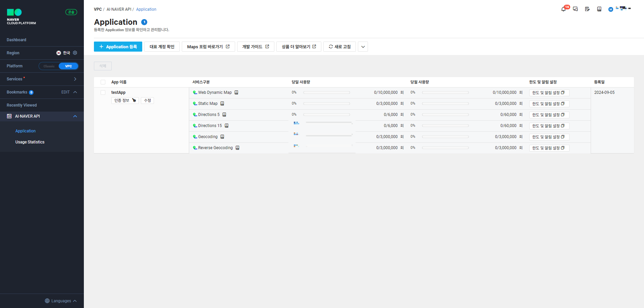The width and height of the screenshot is (644, 308).
Task: Open the notifications bell icon
Action: [x=563, y=9]
